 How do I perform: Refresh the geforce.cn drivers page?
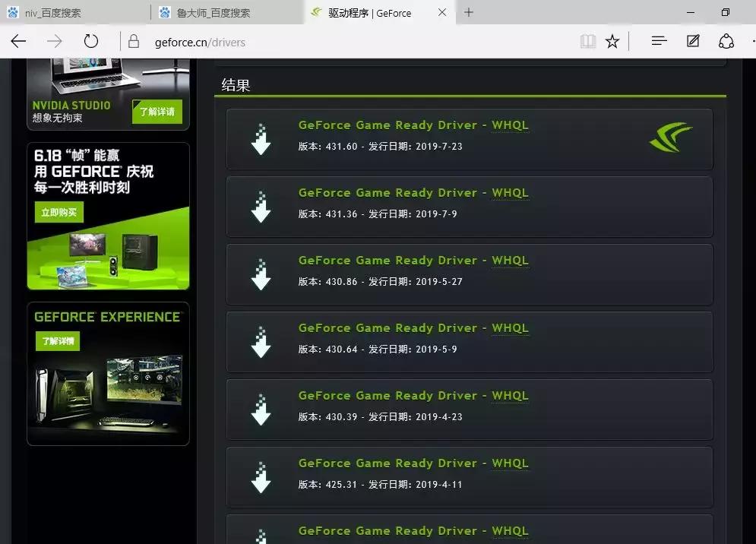tap(91, 41)
